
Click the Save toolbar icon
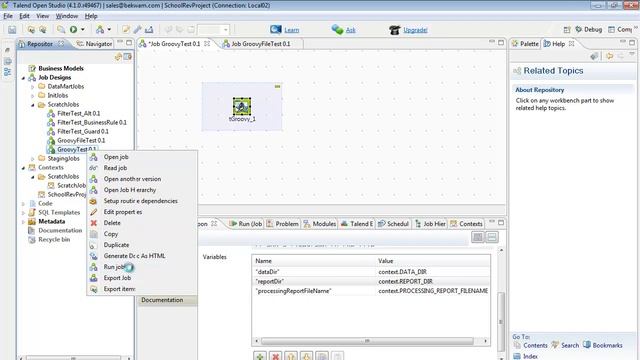(12, 30)
